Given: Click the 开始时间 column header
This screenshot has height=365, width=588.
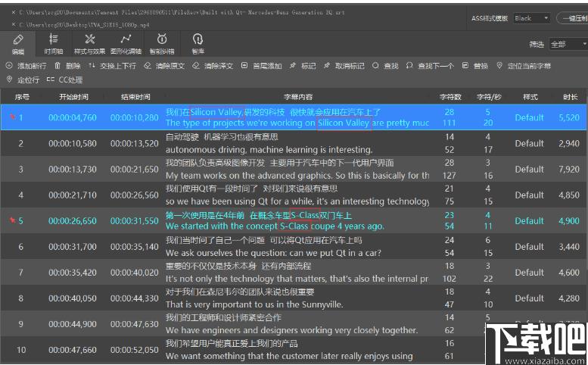Looking at the screenshot, I should 73,97.
